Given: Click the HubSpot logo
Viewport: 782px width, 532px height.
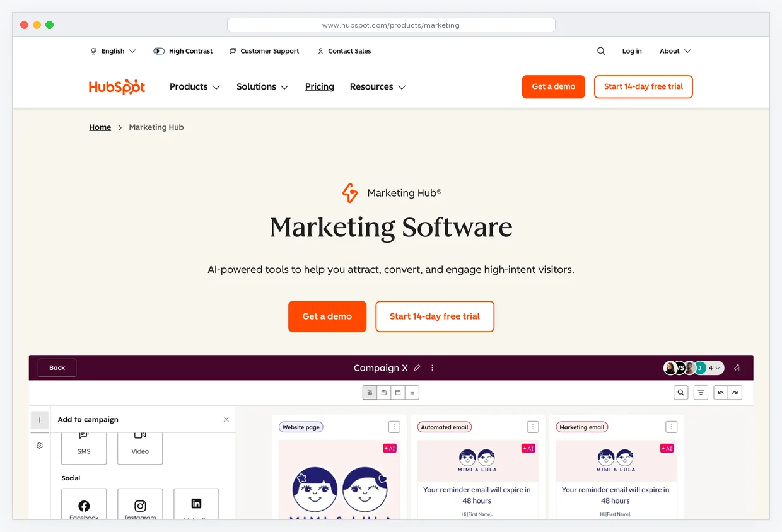Looking at the screenshot, I should [117, 87].
